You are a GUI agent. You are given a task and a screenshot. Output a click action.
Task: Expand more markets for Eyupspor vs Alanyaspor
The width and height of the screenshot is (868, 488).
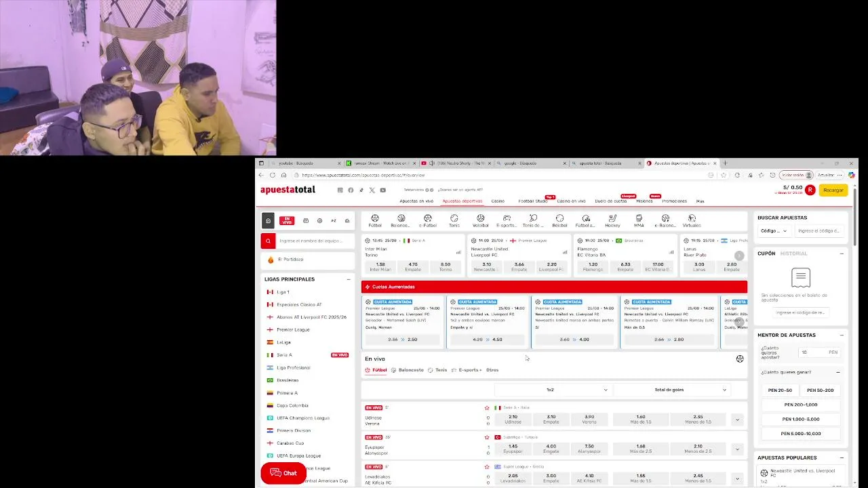[x=737, y=449]
